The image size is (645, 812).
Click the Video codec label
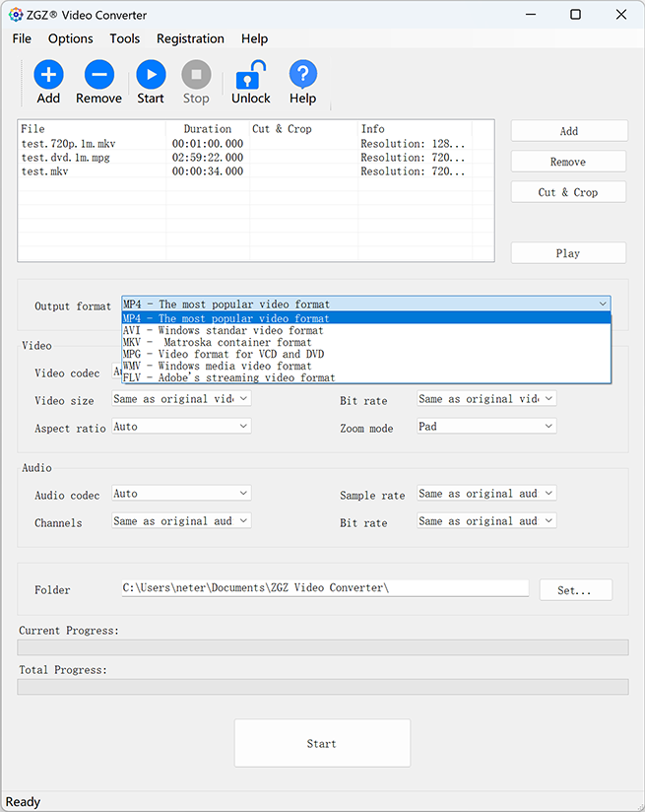(x=67, y=373)
